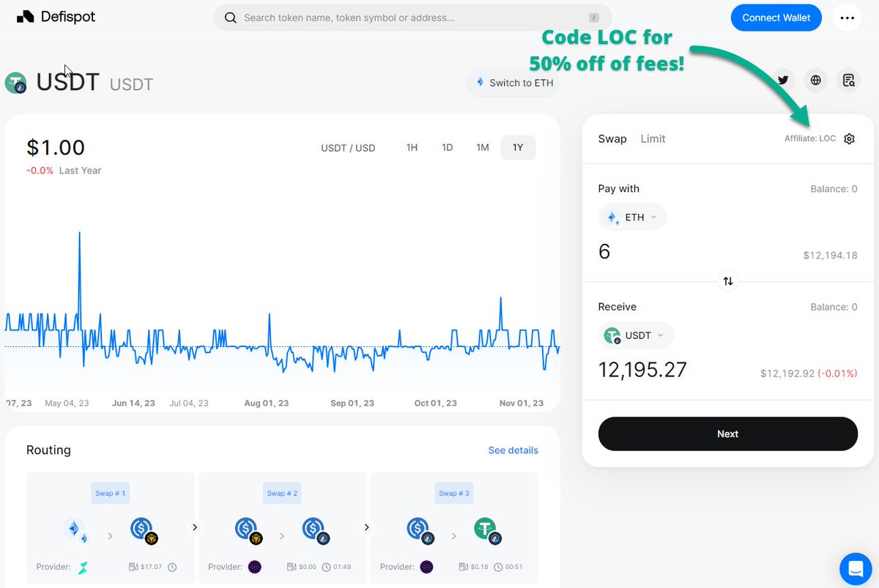Switch to the Limit tab
The image size is (879, 588).
653,138
